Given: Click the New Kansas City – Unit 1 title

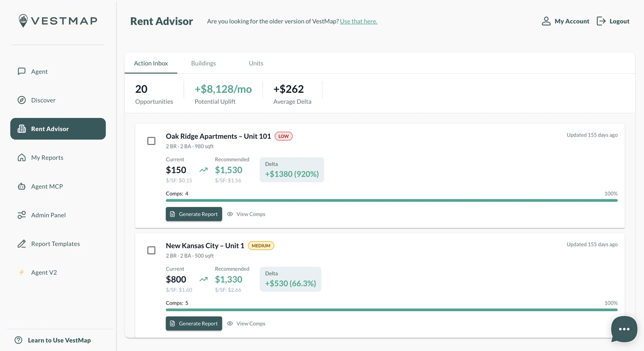Looking at the screenshot, I should tap(205, 245).
